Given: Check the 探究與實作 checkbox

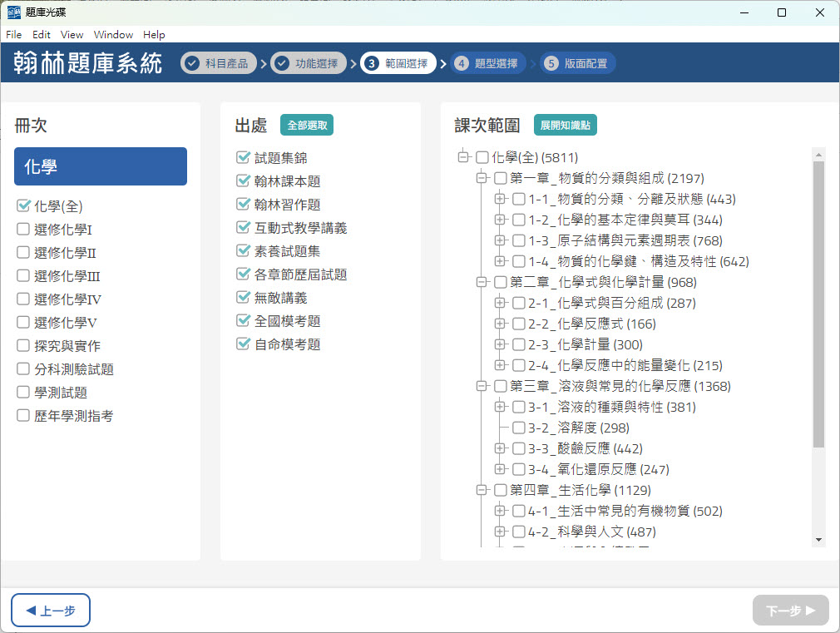Looking at the screenshot, I should pyautogui.click(x=23, y=346).
